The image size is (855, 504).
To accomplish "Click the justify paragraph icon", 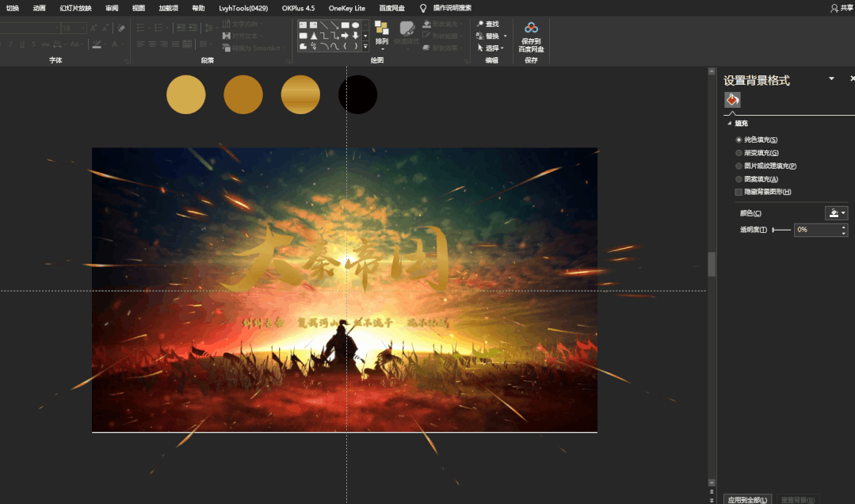I will coord(175,44).
